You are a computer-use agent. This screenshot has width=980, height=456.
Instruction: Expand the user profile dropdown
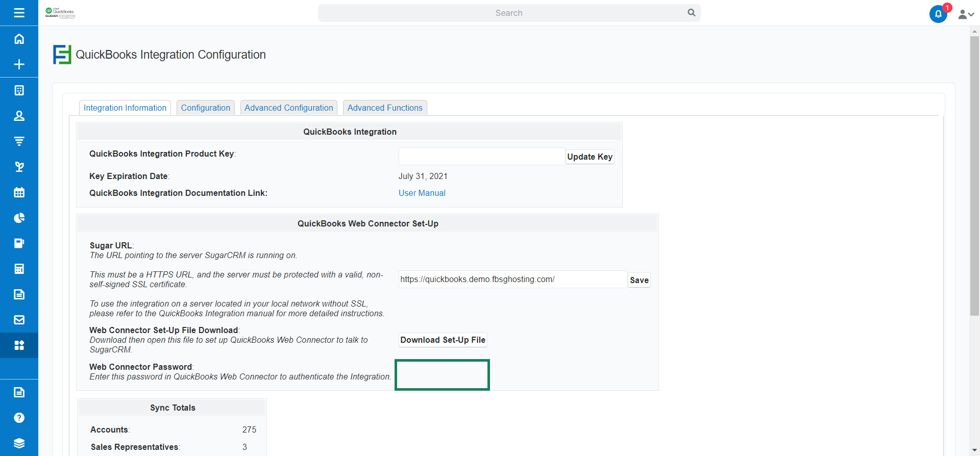point(966,14)
